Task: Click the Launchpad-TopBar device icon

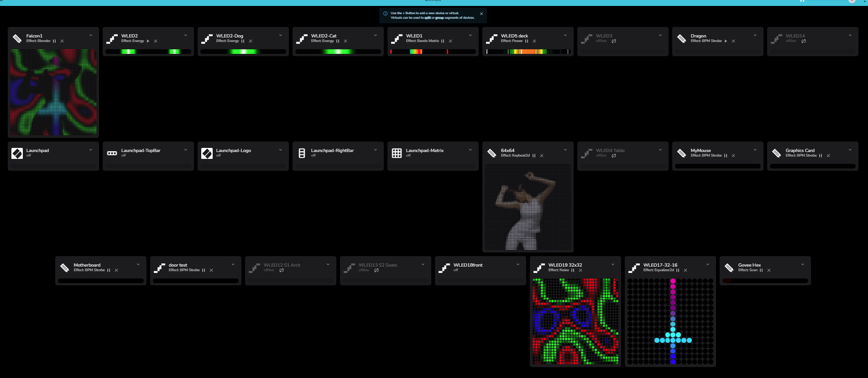Action: click(112, 153)
